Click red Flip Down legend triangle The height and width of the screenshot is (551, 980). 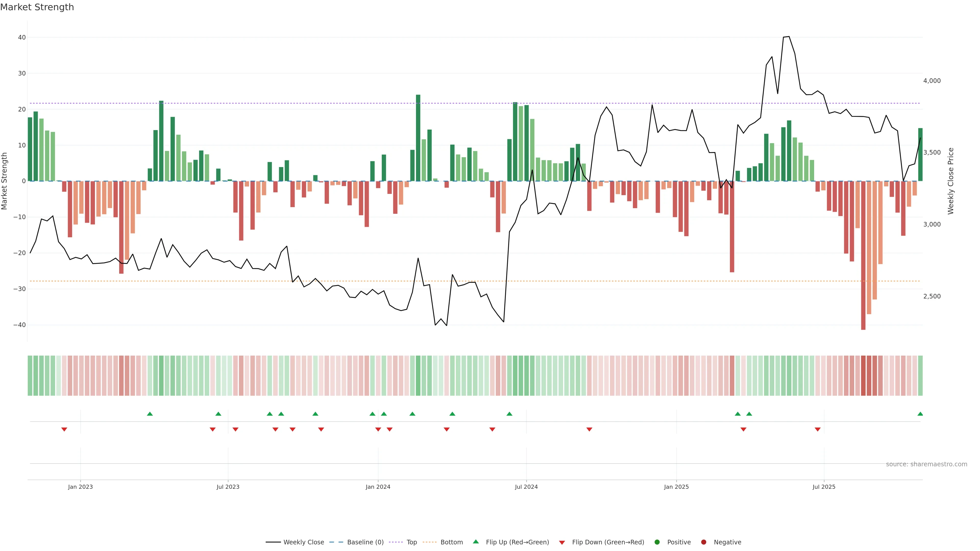pyautogui.click(x=562, y=543)
